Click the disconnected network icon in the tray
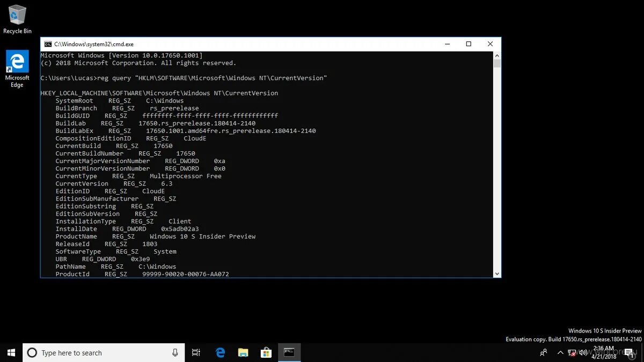The image size is (644, 362). click(572, 352)
